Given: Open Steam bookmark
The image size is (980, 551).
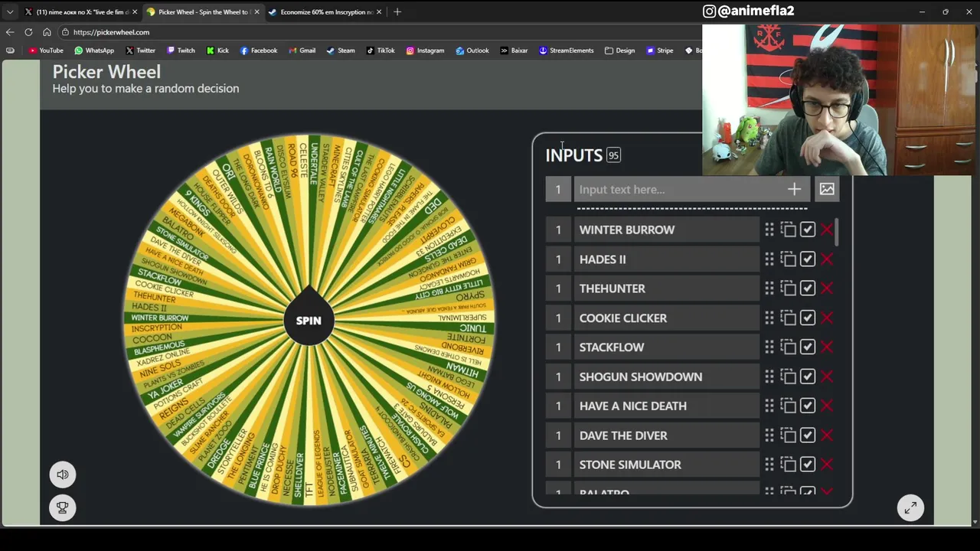Looking at the screenshot, I should click(x=341, y=51).
